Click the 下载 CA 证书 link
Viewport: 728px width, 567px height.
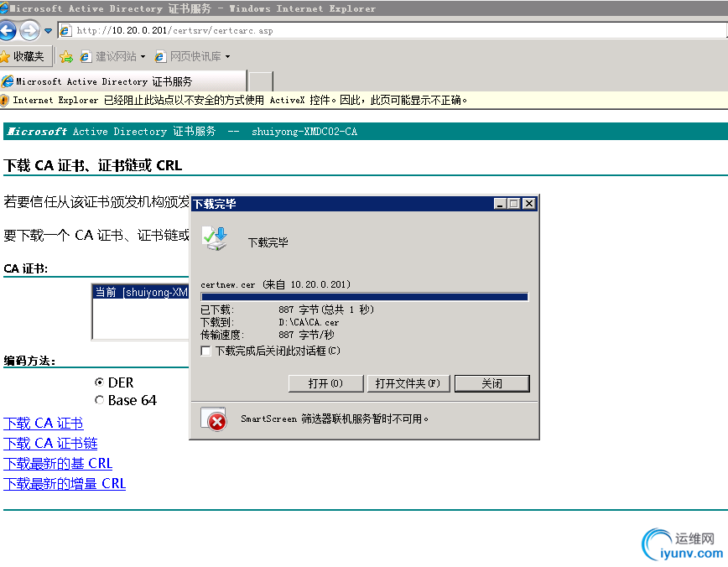point(43,423)
